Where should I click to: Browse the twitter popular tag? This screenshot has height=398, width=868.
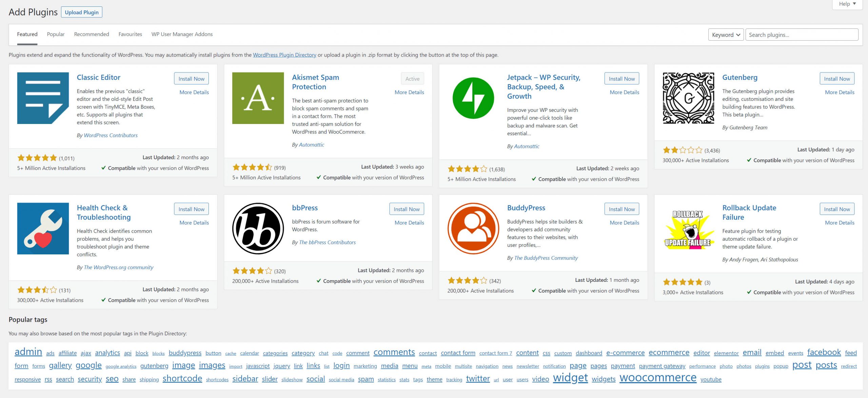click(478, 378)
